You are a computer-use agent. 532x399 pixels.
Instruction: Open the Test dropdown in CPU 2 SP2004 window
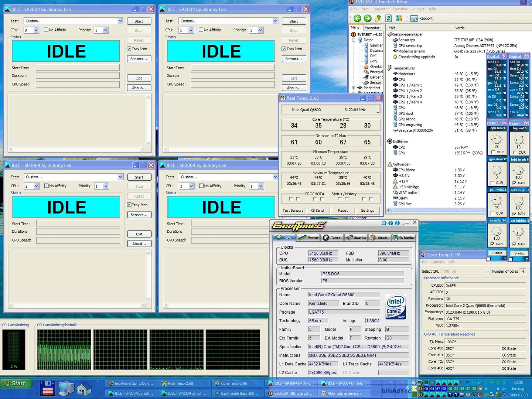(x=120, y=177)
